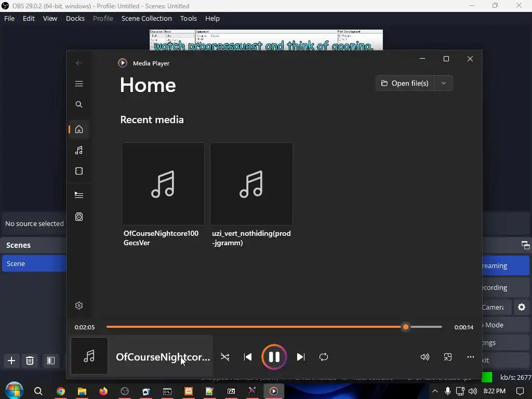Image resolution: width=532 pixels, height=399 pixels.
Task: Open the notification center
Action: pyautogui.click(x=520, y=391)
